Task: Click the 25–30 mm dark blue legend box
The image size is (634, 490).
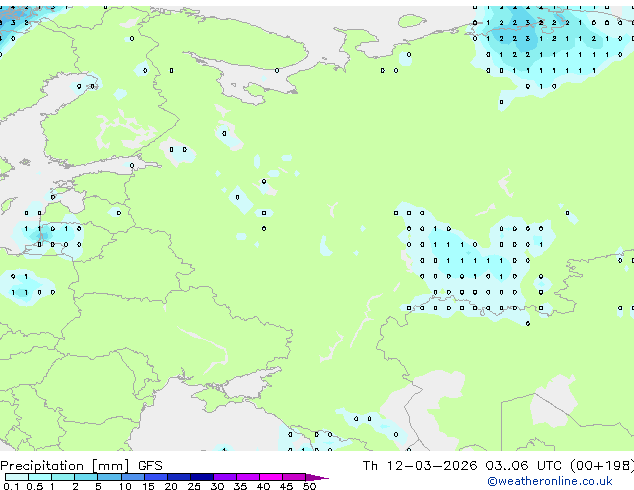Action: click(202, 477)
